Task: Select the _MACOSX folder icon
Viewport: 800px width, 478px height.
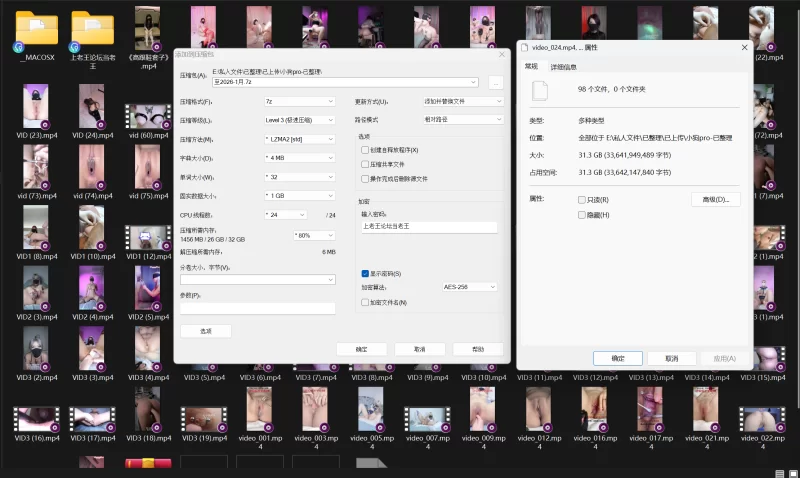Action: (37, 29)
